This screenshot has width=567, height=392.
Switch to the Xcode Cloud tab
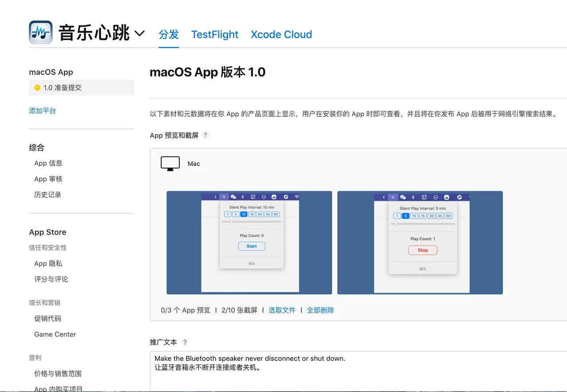click(x=281, y=34)
